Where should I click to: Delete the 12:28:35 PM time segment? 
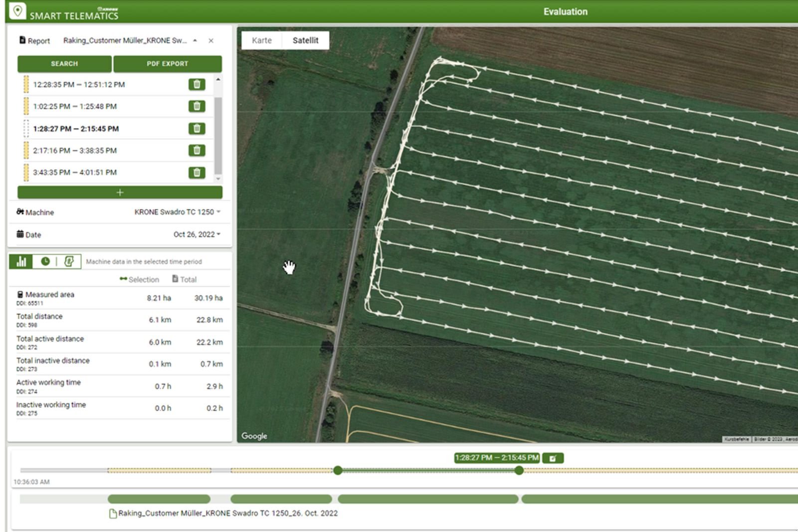tap(197, 84)
